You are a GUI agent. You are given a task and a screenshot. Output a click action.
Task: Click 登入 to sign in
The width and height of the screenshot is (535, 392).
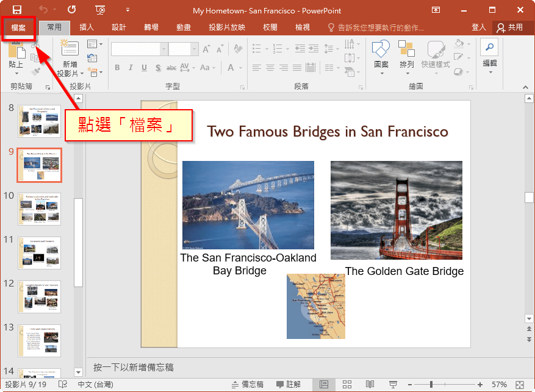click(x=479, y=27)
